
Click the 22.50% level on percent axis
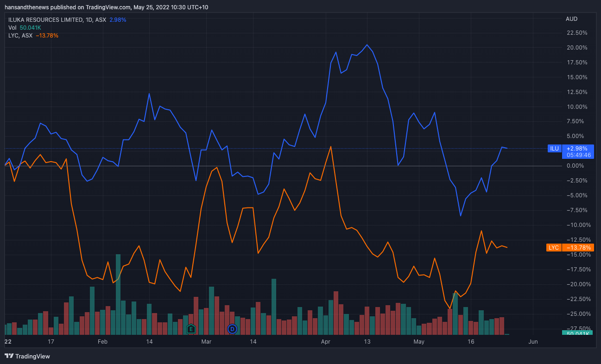(x=576, y=33)
